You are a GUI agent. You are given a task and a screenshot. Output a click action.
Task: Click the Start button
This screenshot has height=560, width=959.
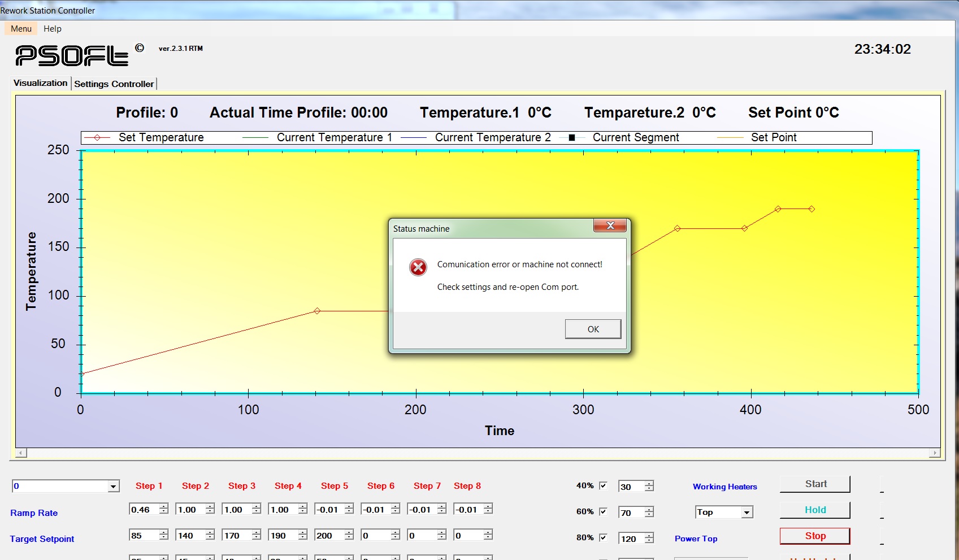click(x=815, y=484)
